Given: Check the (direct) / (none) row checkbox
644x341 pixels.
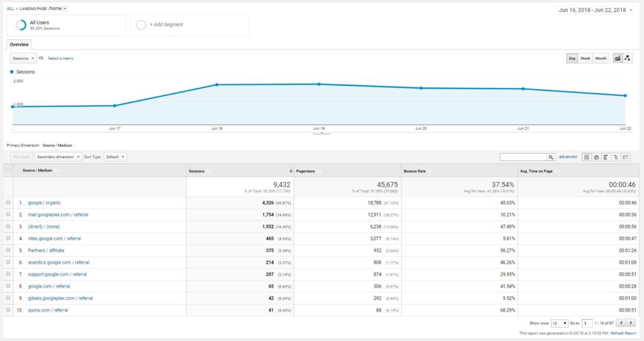Looking at the screenshot, I should [x=8, y=226].
